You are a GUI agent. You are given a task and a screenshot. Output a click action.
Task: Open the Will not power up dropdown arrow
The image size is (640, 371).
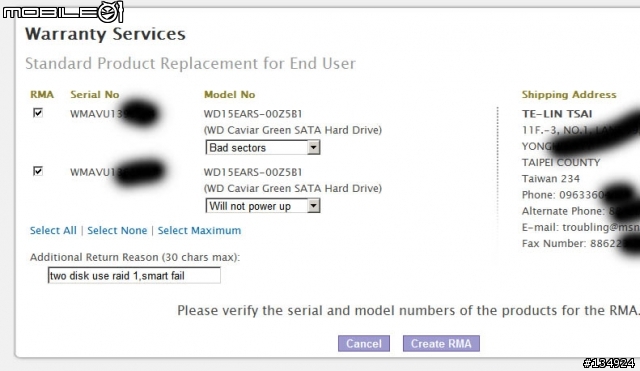pyautogui.click(x=313, y=206)
